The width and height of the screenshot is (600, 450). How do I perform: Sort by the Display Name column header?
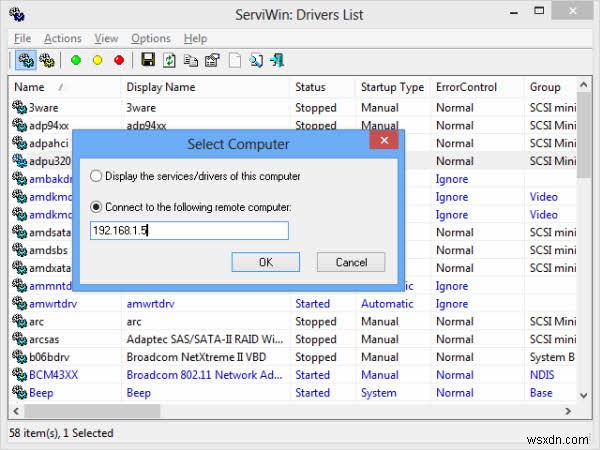click(x=205, y=87)
